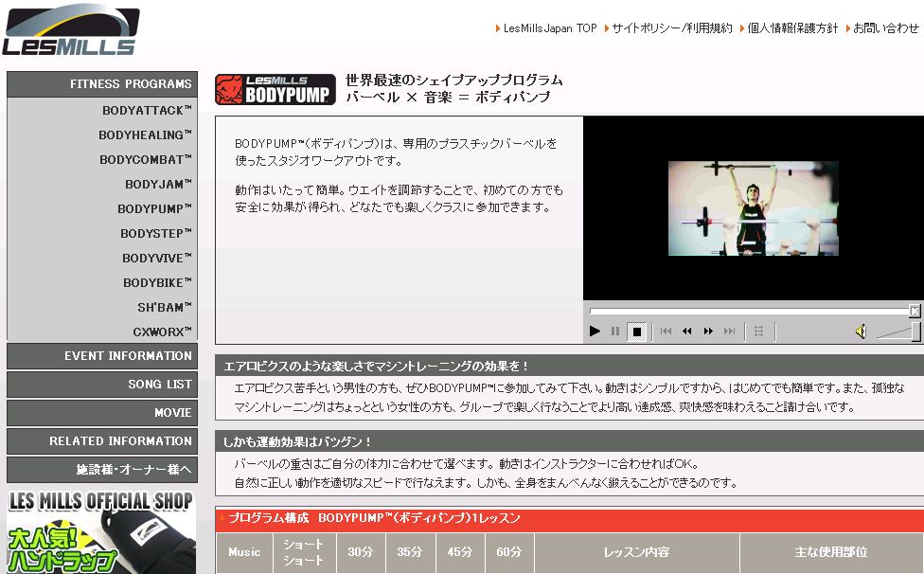The image size is (924, 574).
Task: Click the プログラム構成 red header bar
Action: pyautogui.click(x=569, y=519)
